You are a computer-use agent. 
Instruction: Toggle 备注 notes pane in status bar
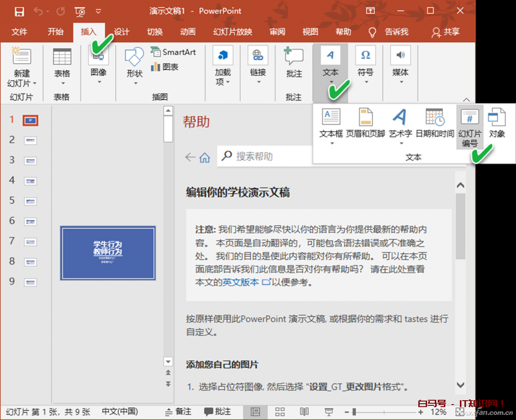click(178, 412)
